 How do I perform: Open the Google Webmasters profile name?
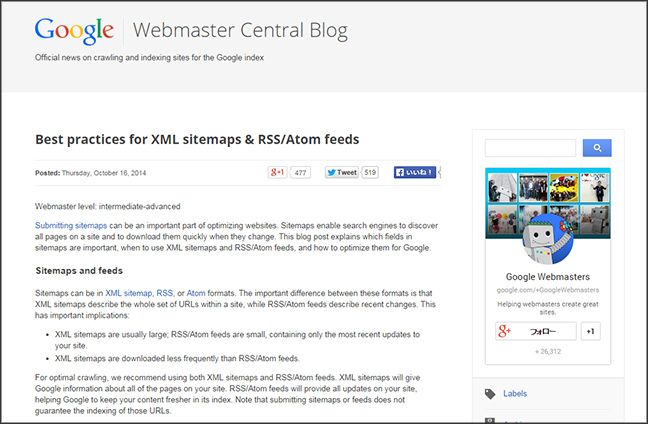click(548, 277)
